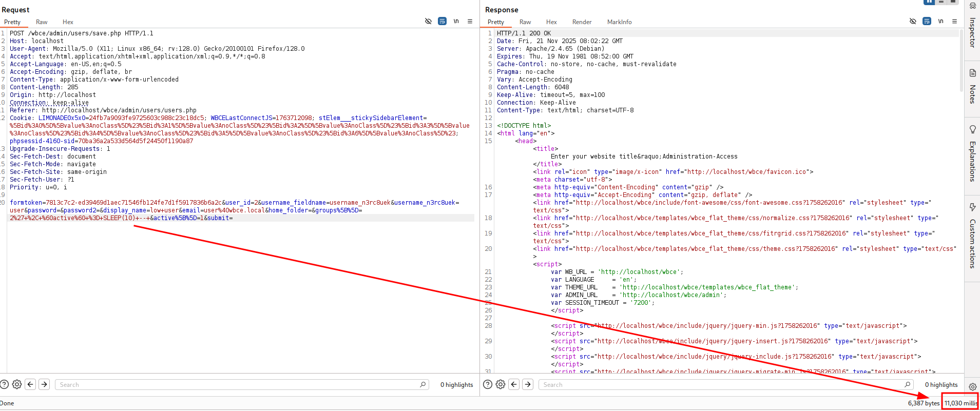Open search help icon below Response panel
Image resolution: width=980 pixels, height=411 pixels.
pos(488,384)
